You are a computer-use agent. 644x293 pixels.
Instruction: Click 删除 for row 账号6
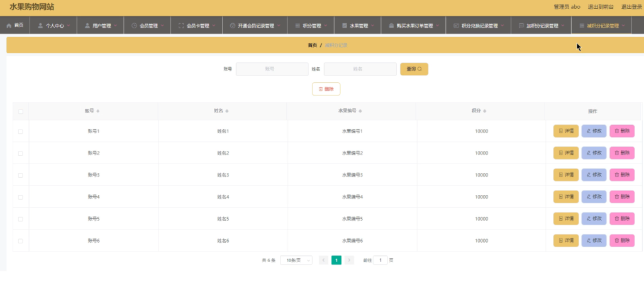point(622,241)
